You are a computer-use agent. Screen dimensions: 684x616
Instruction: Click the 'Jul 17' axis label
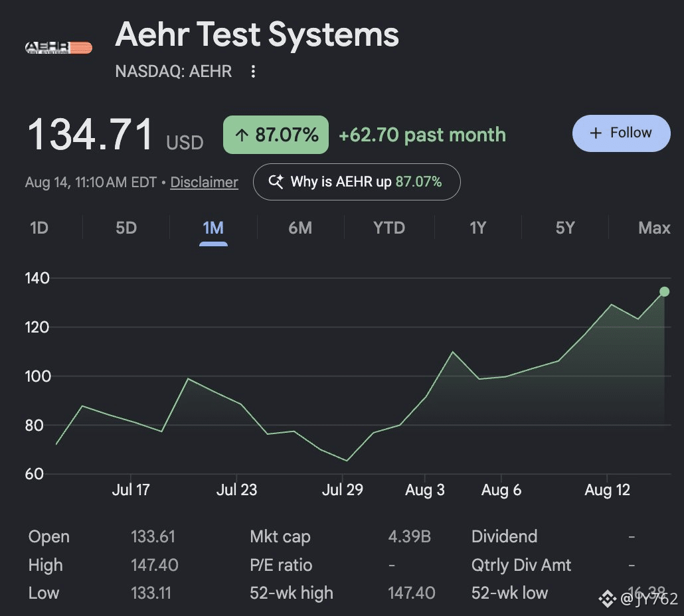click(x=131, y=490)
